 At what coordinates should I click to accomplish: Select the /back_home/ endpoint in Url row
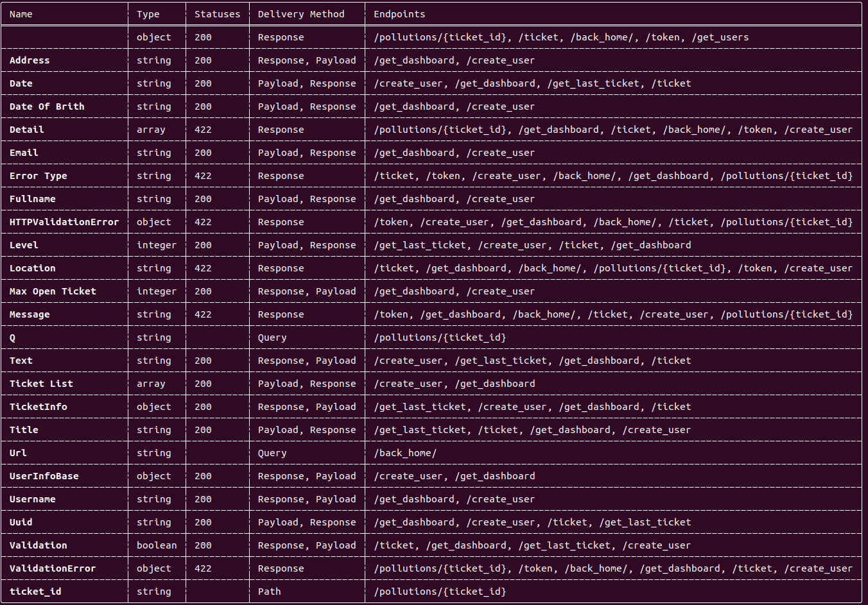[x=405, y=453]
